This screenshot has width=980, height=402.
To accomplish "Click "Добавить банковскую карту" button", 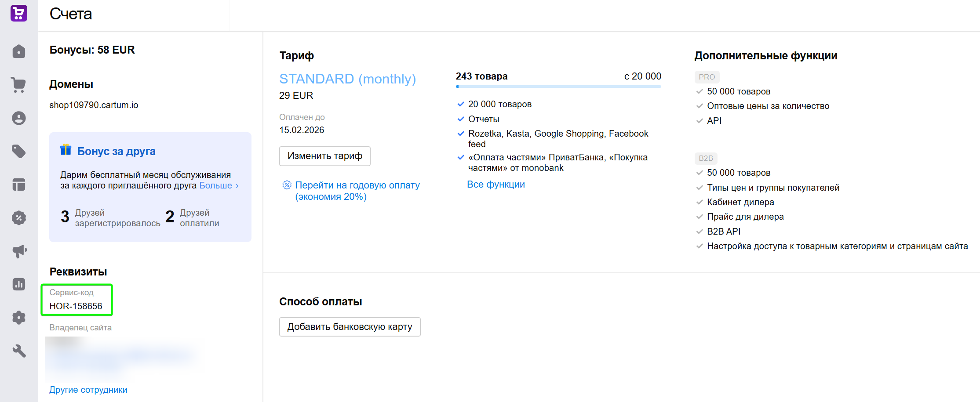I will coord(350,327).
